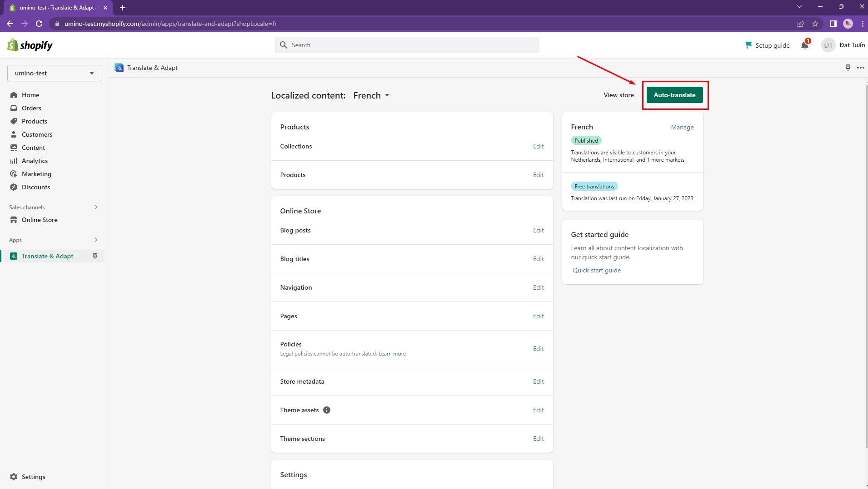
Task: Unpin Translate & Adapt in sidebar
Action: tap(95, 256)
